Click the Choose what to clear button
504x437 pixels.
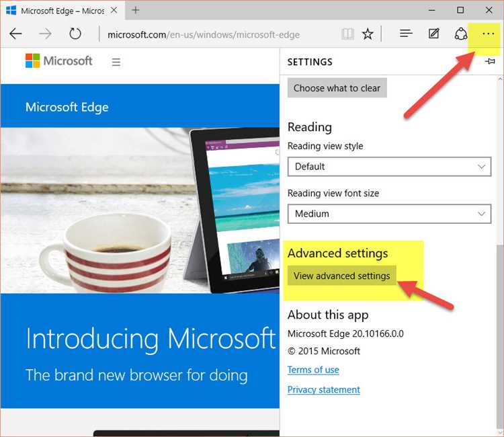click(x=337, y=88)
